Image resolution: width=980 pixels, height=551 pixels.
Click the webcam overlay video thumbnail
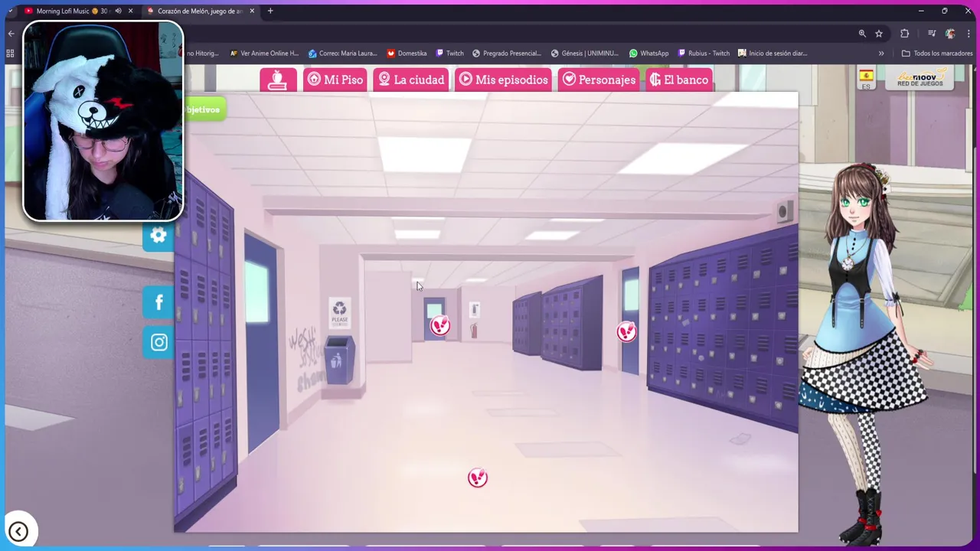(x=103, y=121)
